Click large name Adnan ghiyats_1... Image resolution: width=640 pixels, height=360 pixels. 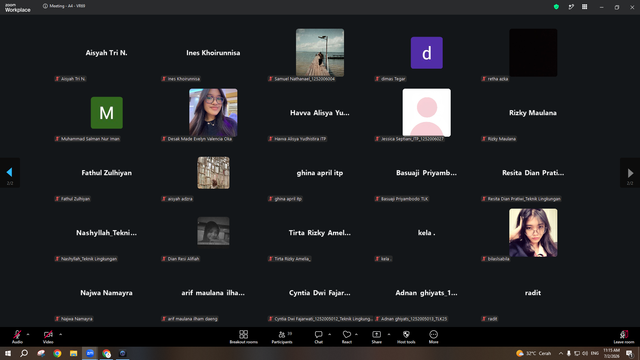427,293
